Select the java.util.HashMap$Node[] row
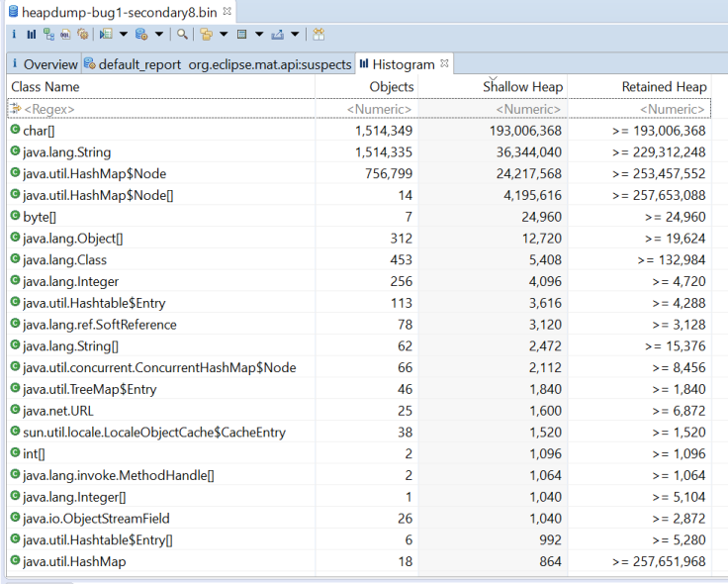The image size is (728, 584). tap(359, 195)
